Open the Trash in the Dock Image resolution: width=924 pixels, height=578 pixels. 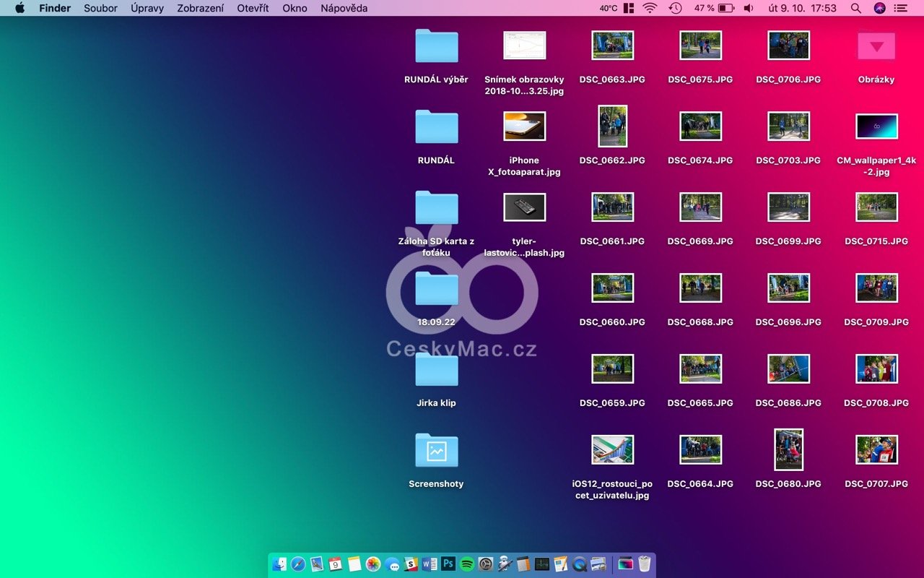click(644, 564)
